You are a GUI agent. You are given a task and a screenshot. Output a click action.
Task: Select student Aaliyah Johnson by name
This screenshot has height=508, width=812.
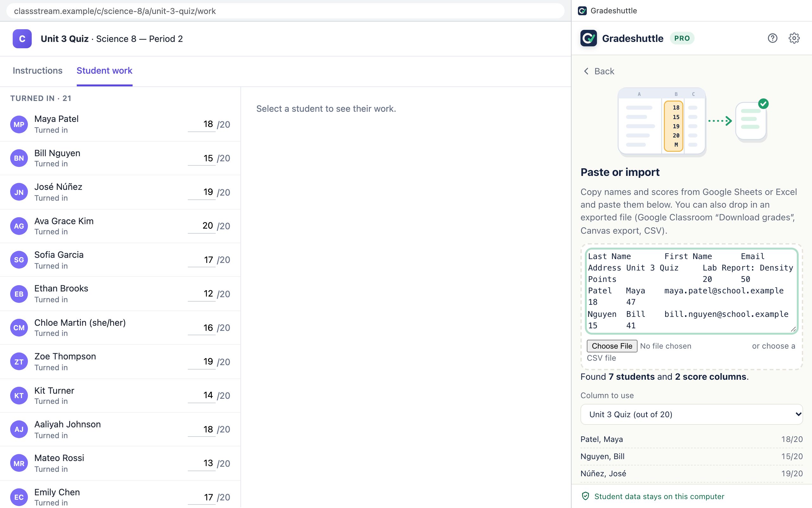[68, 424]
